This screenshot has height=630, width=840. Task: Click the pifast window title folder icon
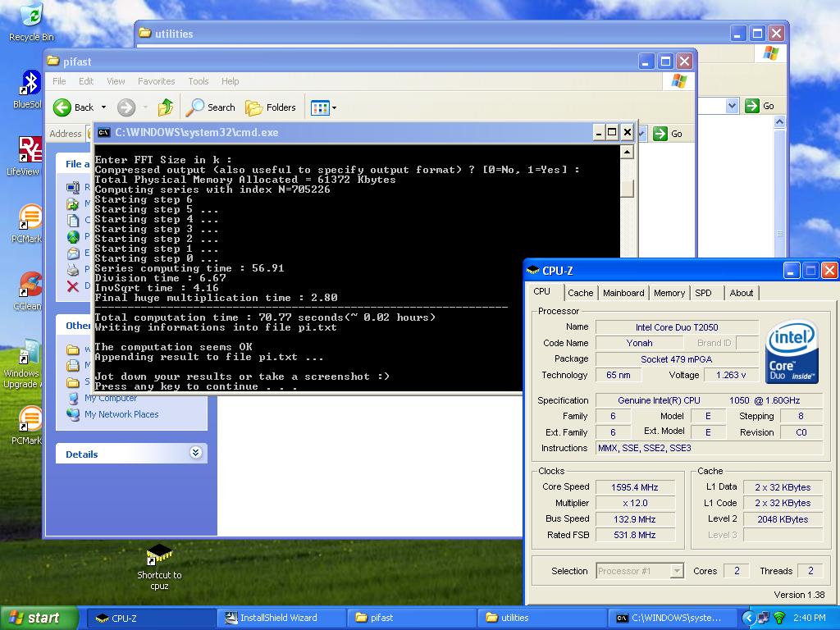pyautogui.click(x=53, y=61)
